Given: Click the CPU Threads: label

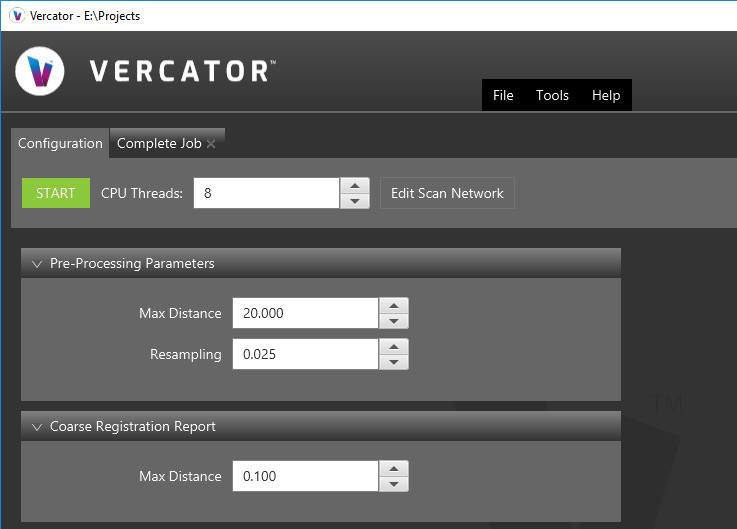Looking at the screenshot, I should (141, 193).
